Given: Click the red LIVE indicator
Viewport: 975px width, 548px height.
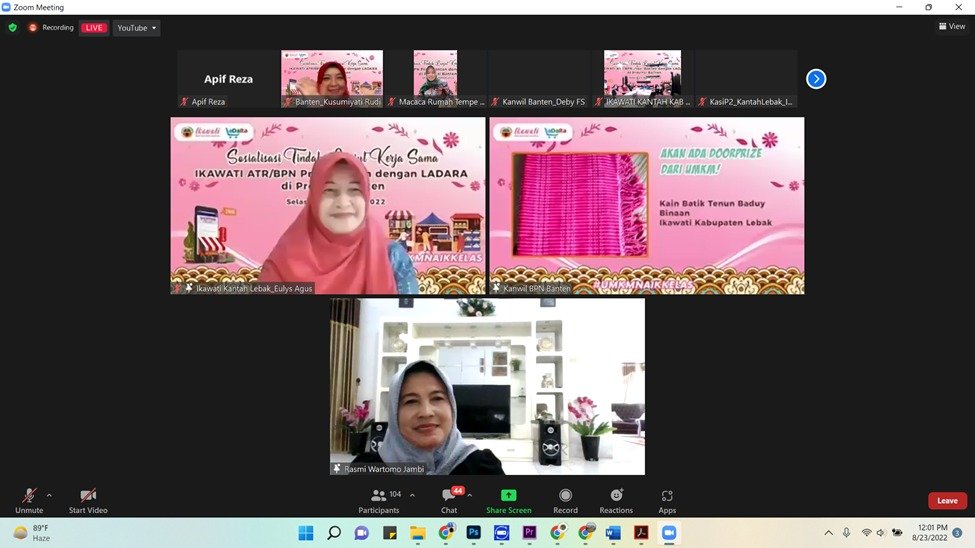Looking at the screenshot, I should 94,28.
